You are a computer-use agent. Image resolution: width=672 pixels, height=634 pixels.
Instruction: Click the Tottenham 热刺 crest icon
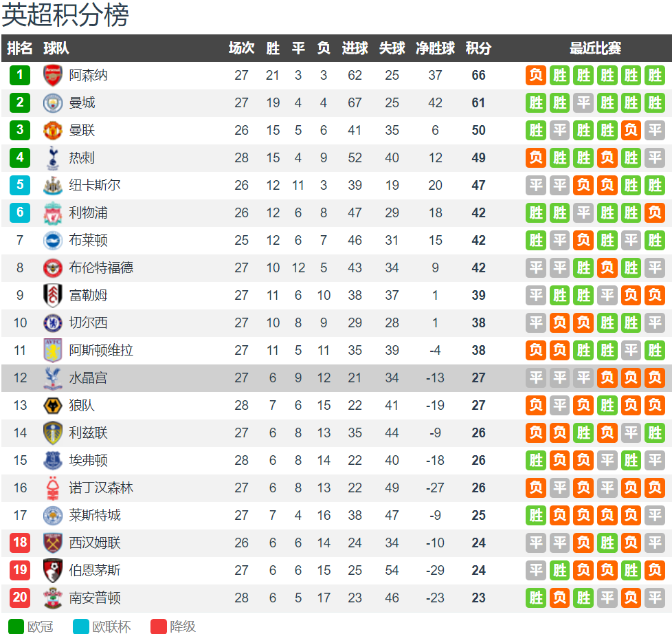[53, 158]
